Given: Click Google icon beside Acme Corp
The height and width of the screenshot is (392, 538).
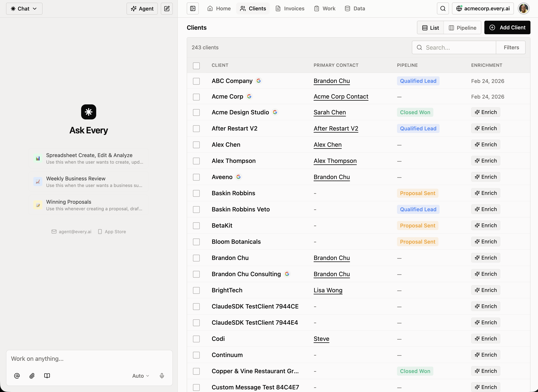Looking at the screenshot, I should tap(249, 96).
